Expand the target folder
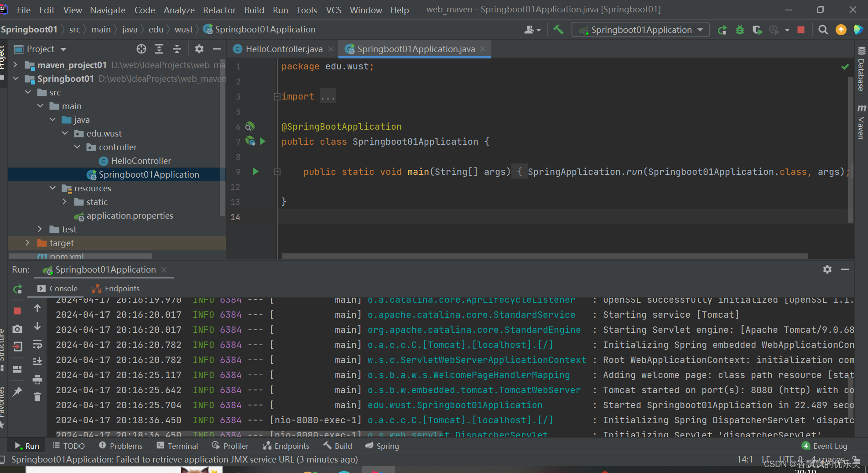The image size is (868, 473). (27, 243)
